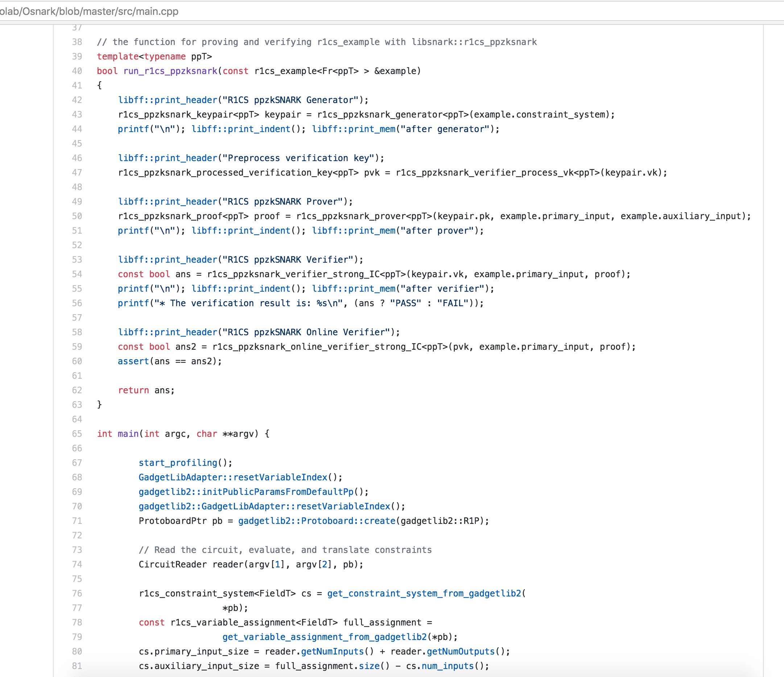Click r1cs_ppzksnark_verifier_strong_IC<ppT> call
The height and width of the screenshot is (677, 784).
[x=307, y=274]
